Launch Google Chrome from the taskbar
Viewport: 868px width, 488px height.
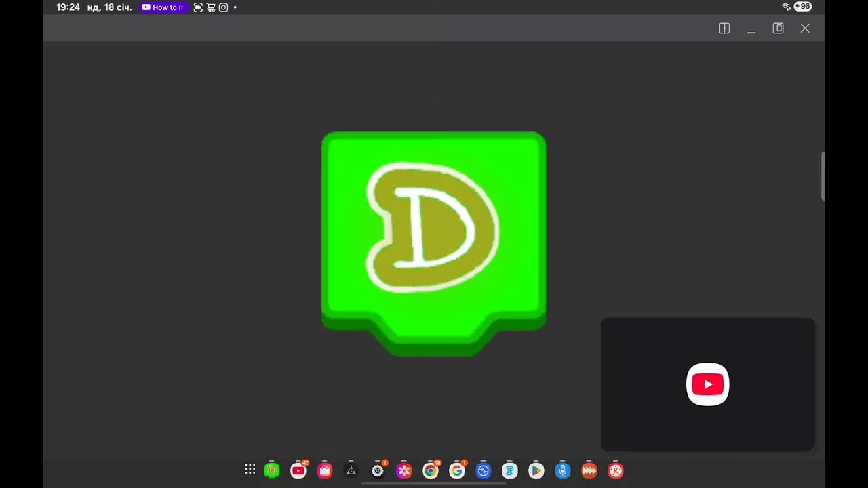[x=431, y=470]
